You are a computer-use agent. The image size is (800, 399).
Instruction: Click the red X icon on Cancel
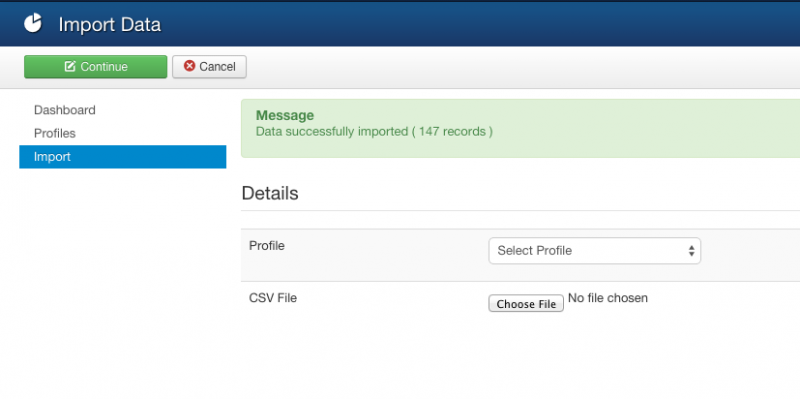[x=189, y=66]
